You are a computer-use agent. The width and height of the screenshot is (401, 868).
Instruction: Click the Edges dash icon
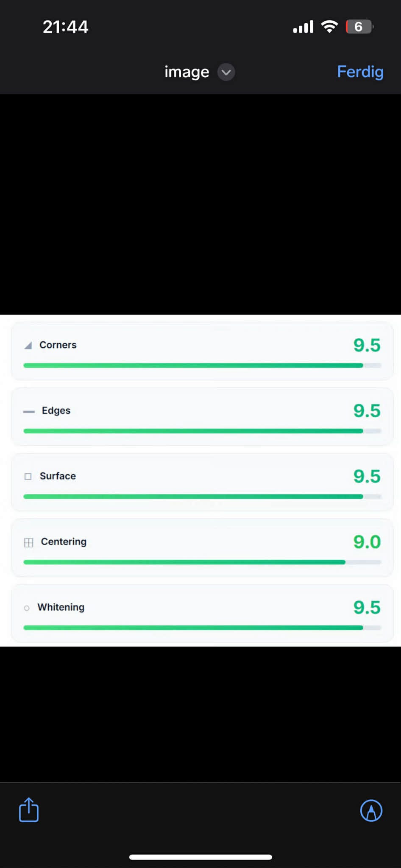29,411
